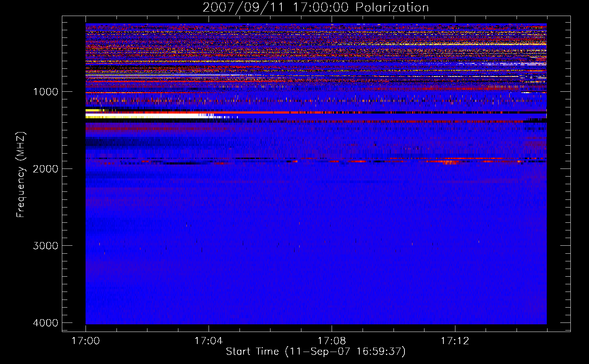The image size is (589, 364).
Task: Click the 17:00 time tick label
Action: click(86, 341)
